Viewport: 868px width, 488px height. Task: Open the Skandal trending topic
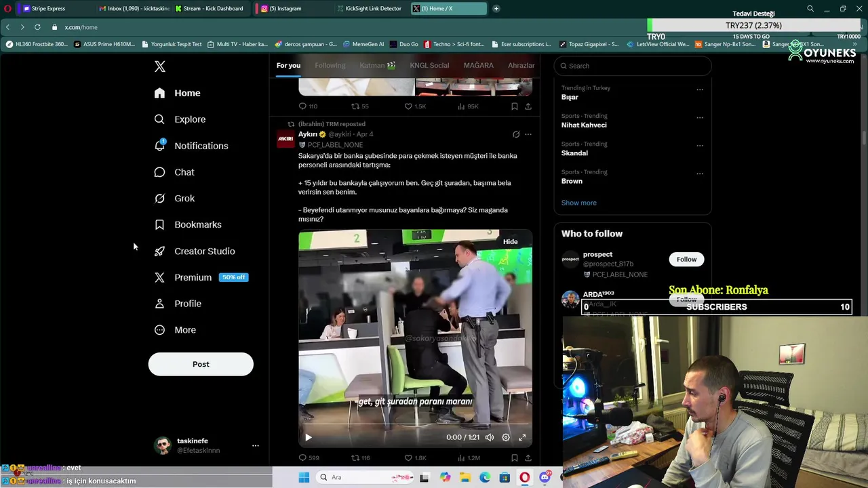click(x=574, y=153)
